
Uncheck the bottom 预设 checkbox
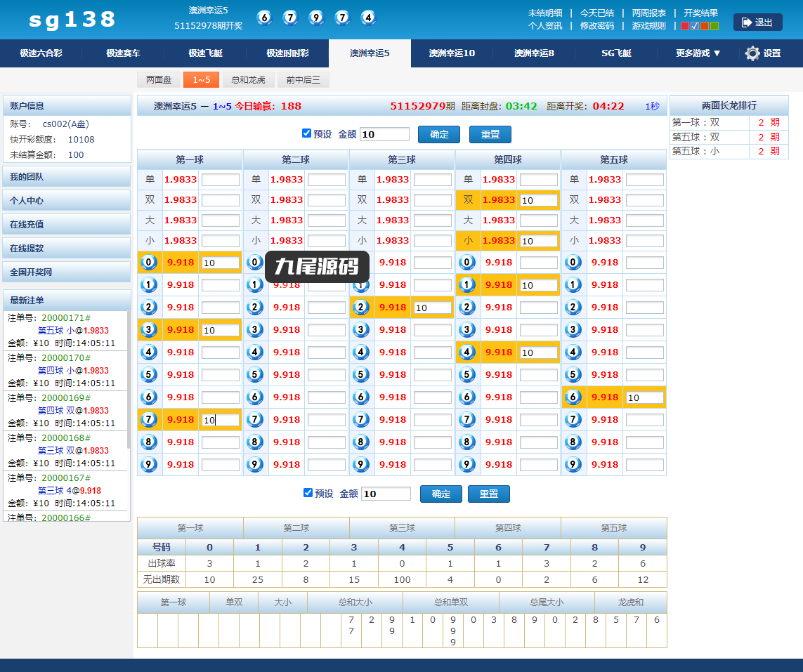tap(308, 492)
